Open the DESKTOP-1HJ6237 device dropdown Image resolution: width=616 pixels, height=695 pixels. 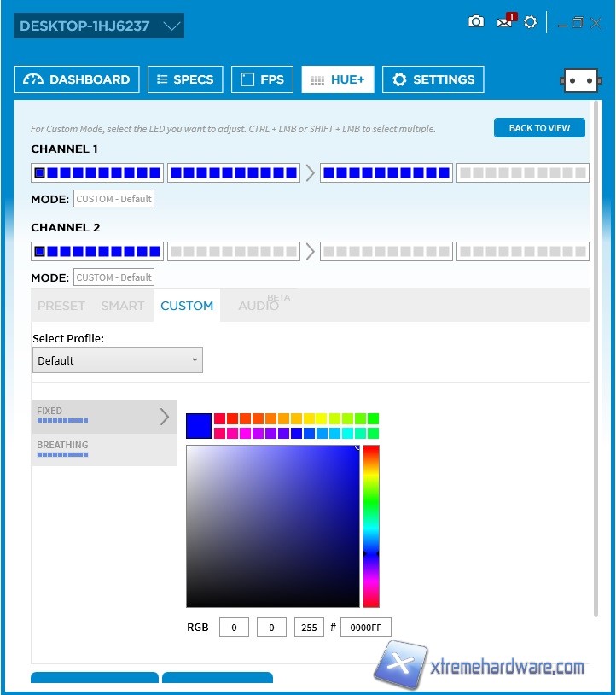pyautogui.click(x=99, y=26)
